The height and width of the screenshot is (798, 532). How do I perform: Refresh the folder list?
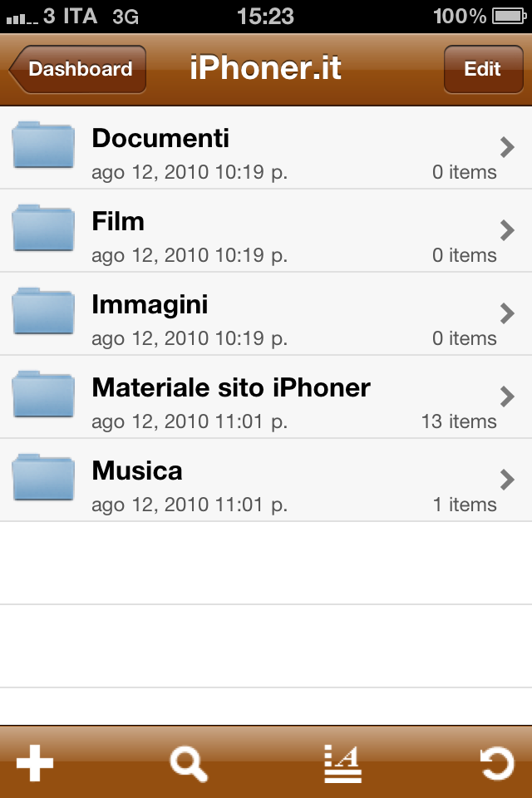[497, 763]
